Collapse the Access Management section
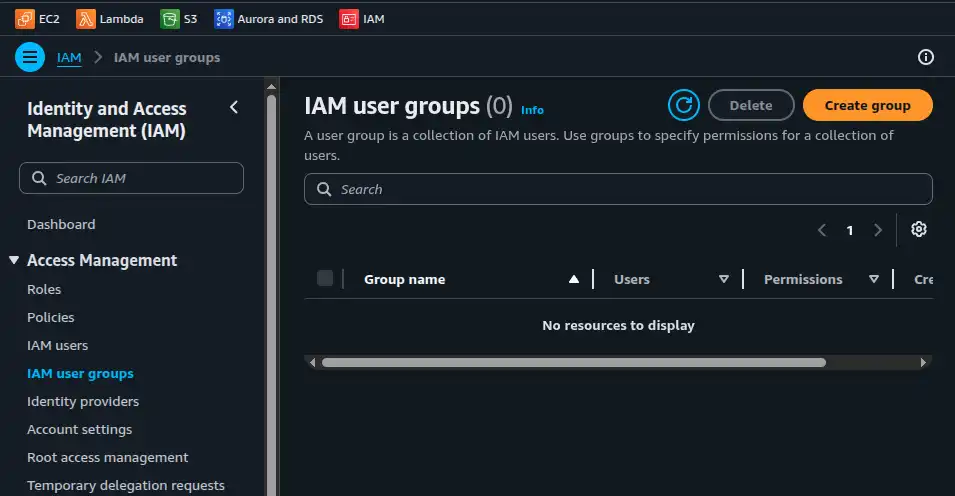 [x=14, y=260]
